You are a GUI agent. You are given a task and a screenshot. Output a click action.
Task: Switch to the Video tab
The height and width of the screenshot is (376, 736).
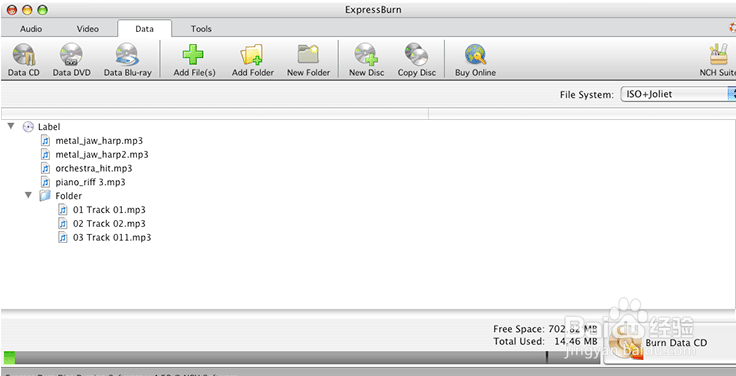tap(88, 29)
